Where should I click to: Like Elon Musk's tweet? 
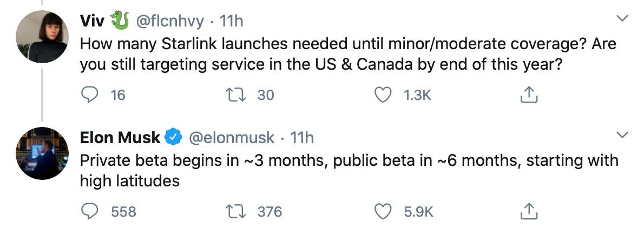[x=383, y=212]
